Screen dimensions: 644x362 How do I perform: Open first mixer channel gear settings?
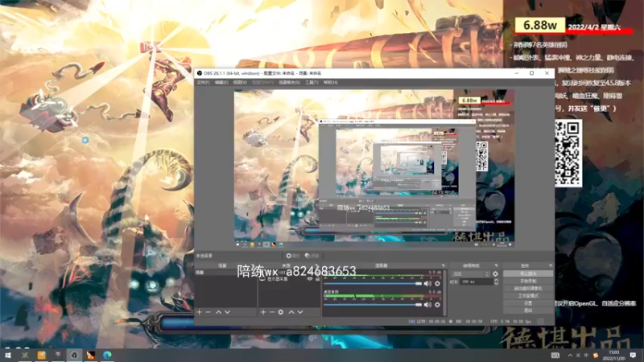point(437,284)
